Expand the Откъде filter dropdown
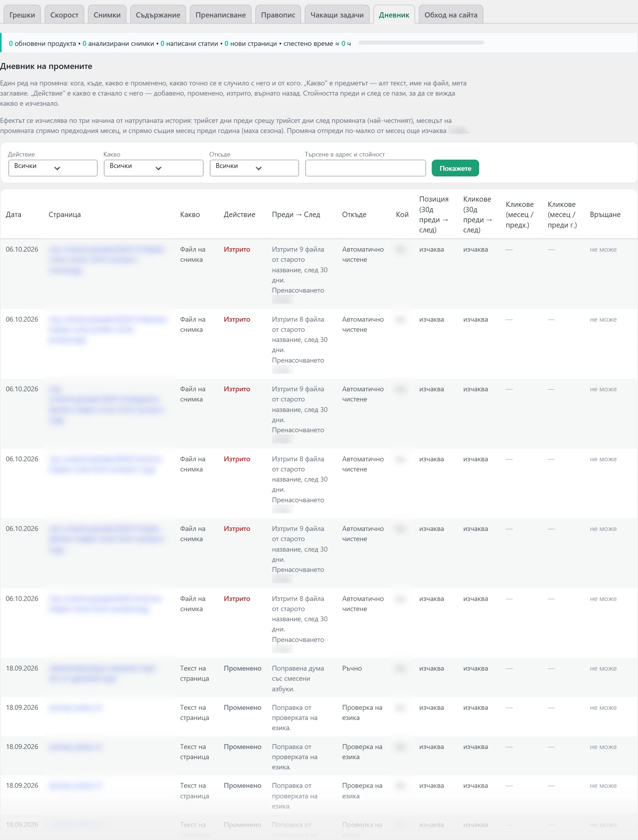 tap(254, 168)
